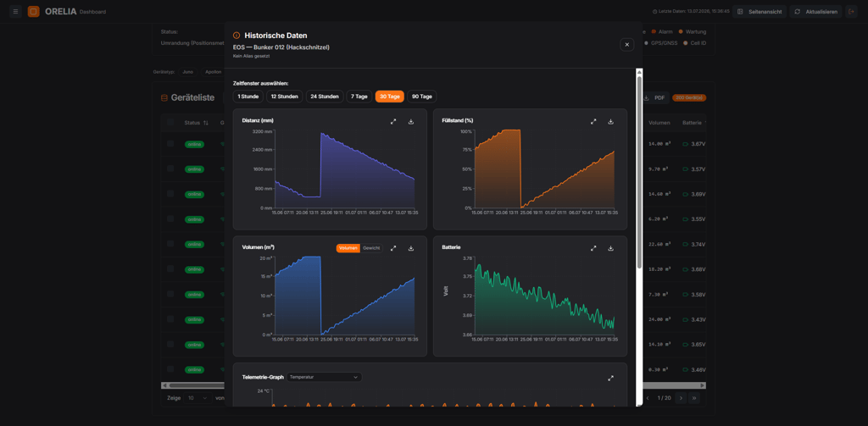The image size is (868, 426).
Task: Download the Füllstand chart data
Action: point(610,122)
